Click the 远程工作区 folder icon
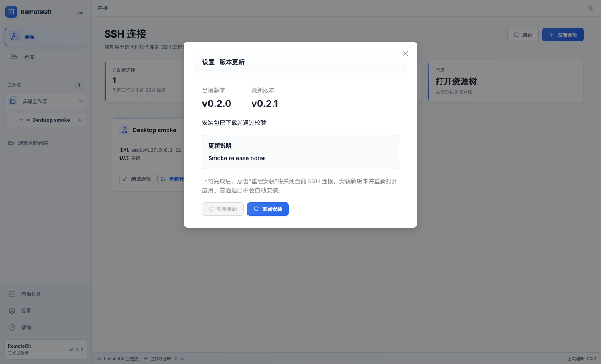The image size is (601, 364). point(13,101)
